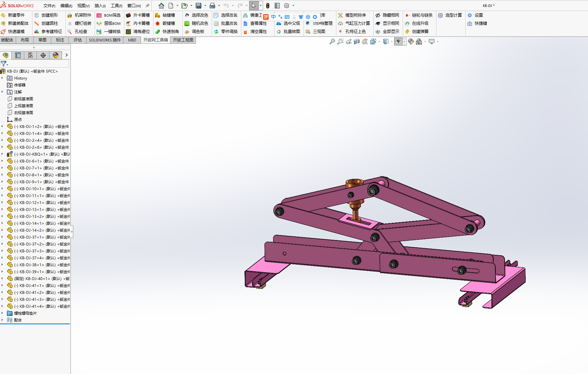This screenshot has height=374, width=588.
Task: Switch to the 装配体 assembly tab
Action: point(7,40)
